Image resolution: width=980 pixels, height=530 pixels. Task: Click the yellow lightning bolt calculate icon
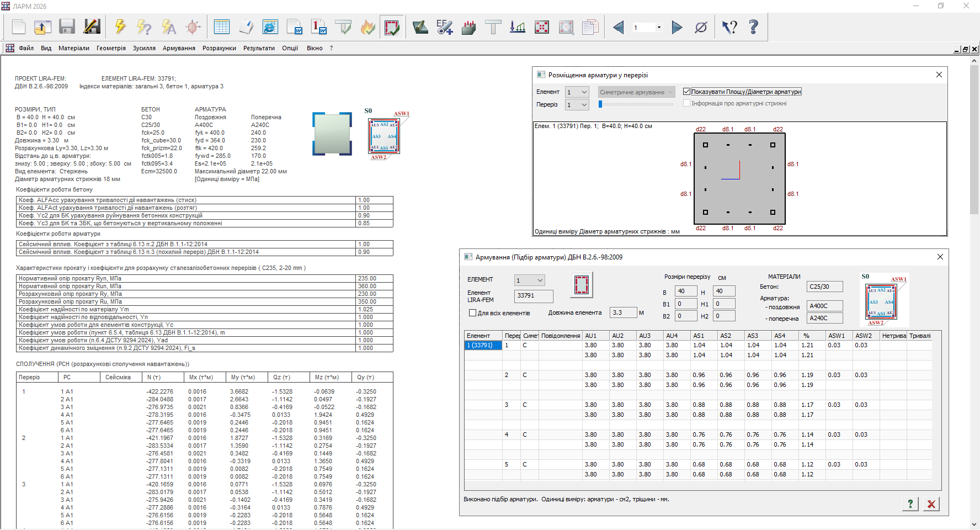pos(120,27)
